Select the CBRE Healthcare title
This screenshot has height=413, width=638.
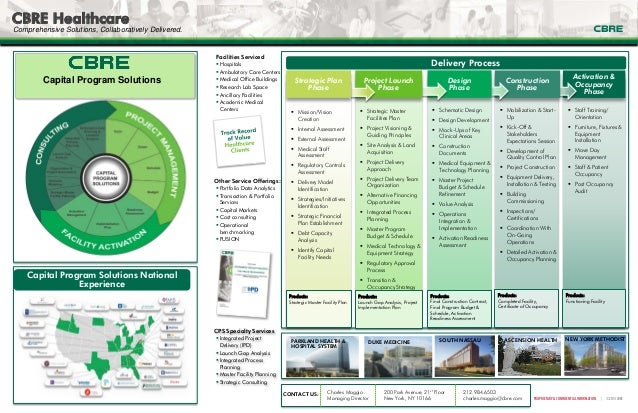click(70, 18)
